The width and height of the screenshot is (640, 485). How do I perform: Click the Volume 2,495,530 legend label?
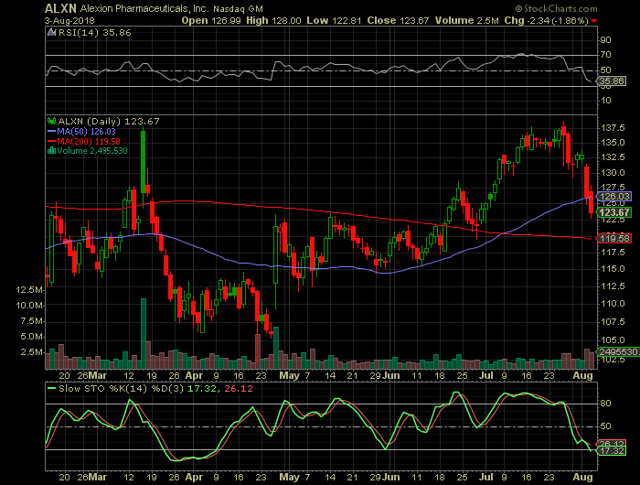click(x=92, y=151)
